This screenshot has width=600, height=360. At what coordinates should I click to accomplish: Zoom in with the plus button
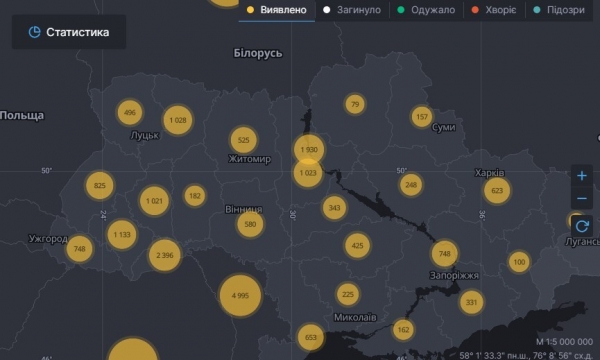[x=582, y=176]
